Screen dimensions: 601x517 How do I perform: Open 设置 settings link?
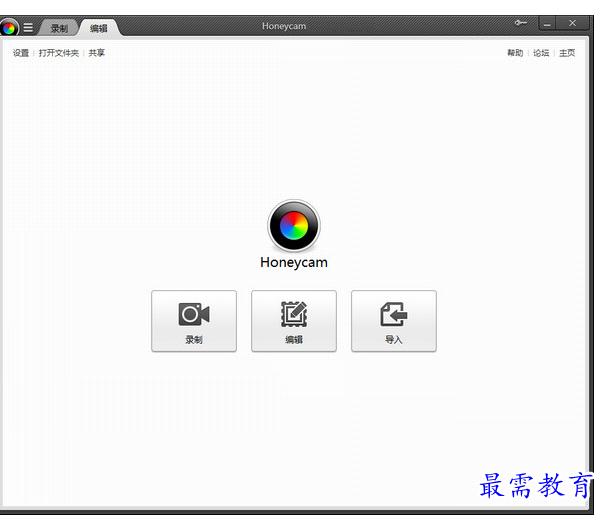(21, 53)
